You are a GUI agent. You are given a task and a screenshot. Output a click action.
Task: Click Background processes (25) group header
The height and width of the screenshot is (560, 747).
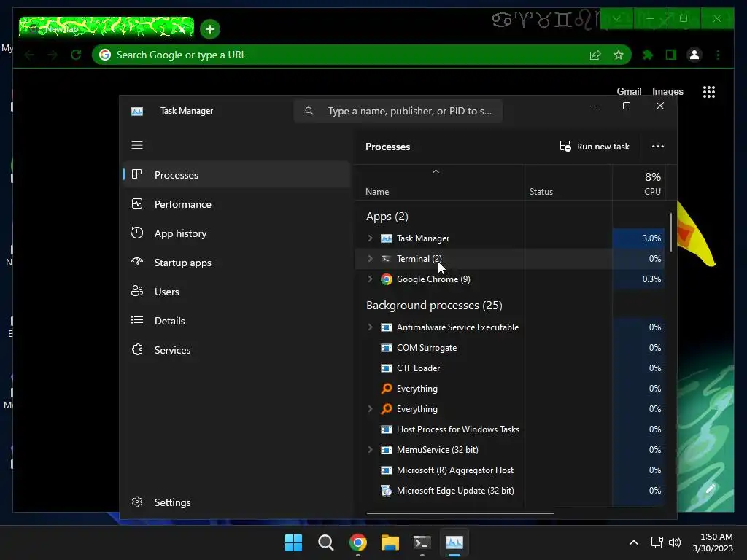coord(434,306)
